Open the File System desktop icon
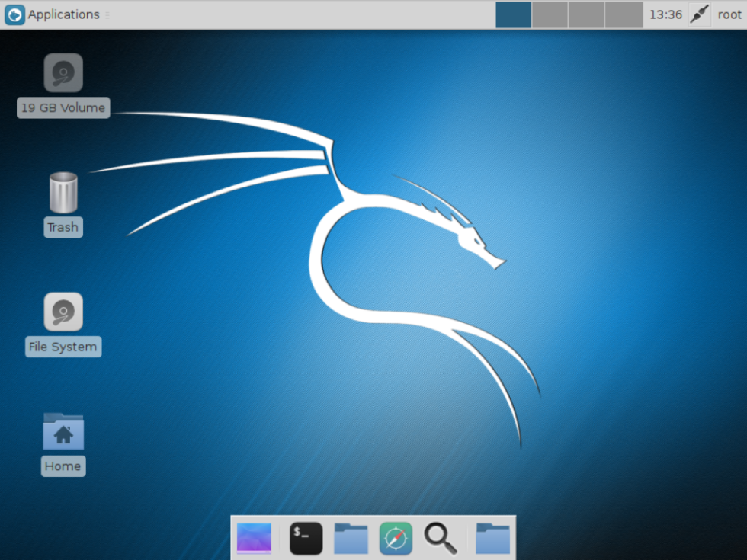 (x=63, y=312)
